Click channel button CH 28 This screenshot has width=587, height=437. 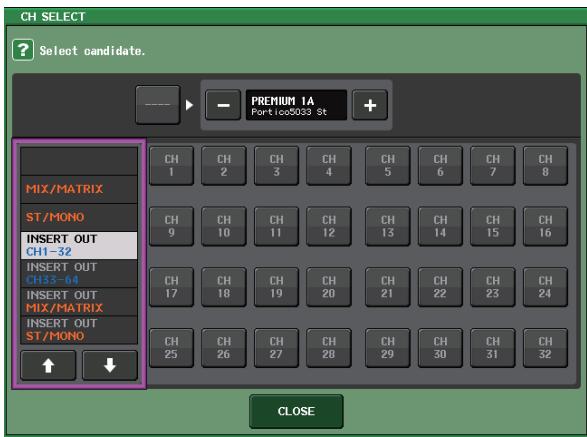coord(329,348)
